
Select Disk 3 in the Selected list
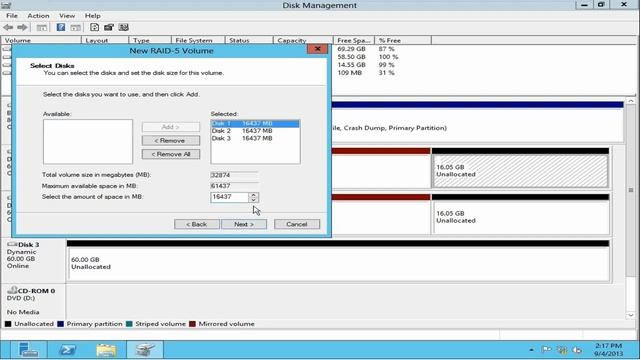pyautogui.click(x=255, y=138)
